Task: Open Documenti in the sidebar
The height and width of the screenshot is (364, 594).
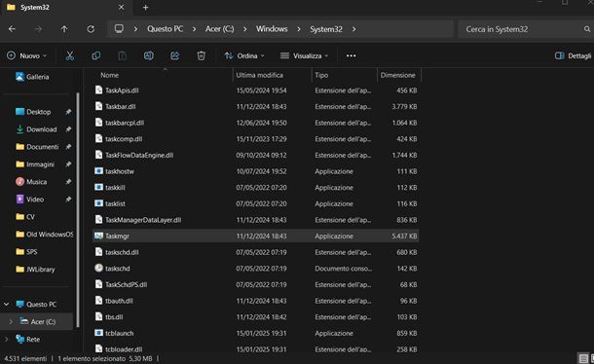Action: coord(37,147)
